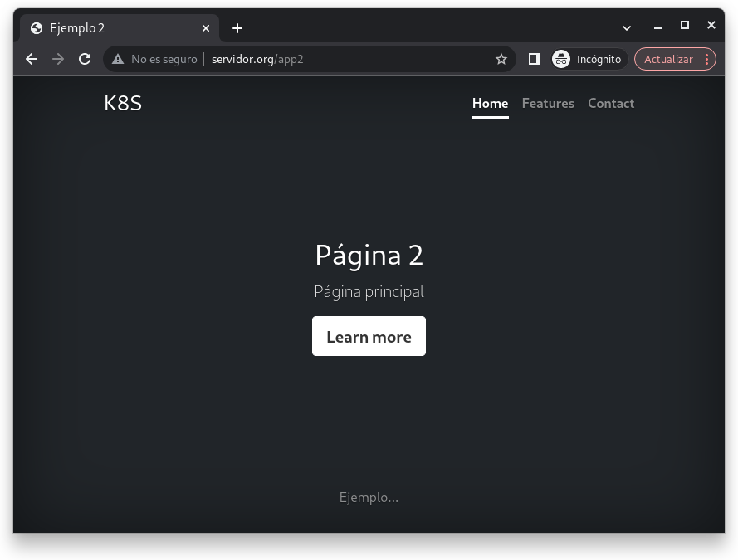
Task: Open a new tab with plus icon
Action: [x=237, y=28]
